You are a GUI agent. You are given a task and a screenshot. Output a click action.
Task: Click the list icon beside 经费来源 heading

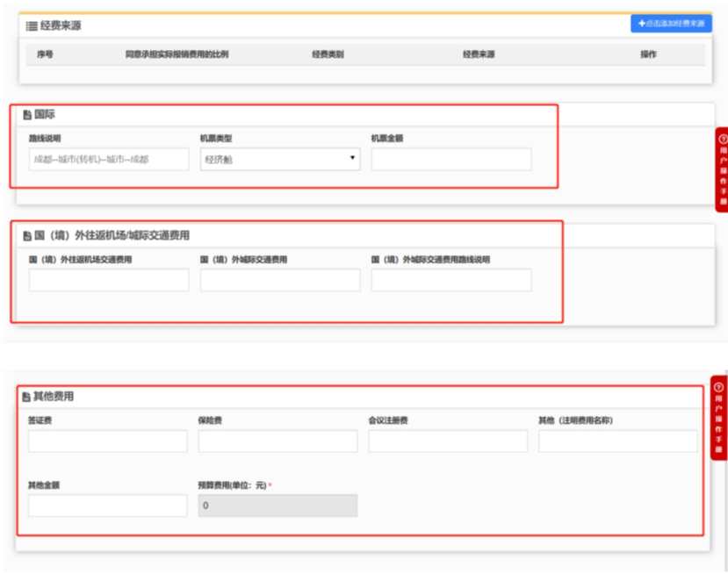click(x=31, y=26)
